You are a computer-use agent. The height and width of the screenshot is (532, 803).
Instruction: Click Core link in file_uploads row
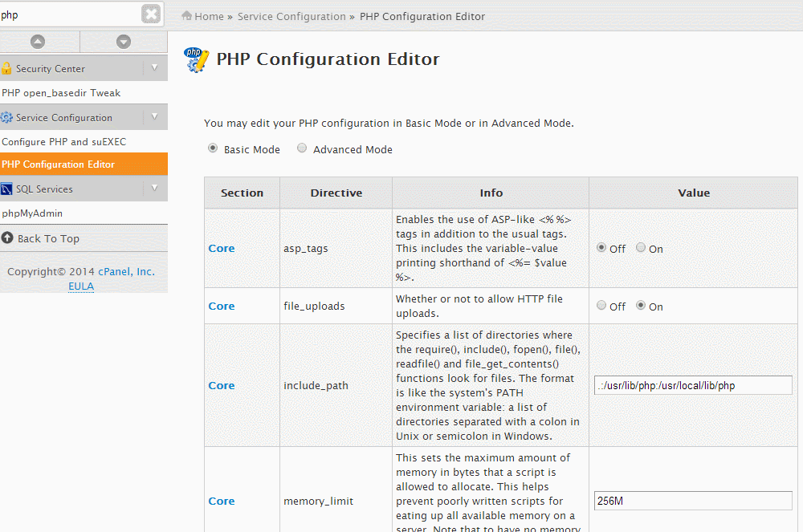click(x=222, y=306)
